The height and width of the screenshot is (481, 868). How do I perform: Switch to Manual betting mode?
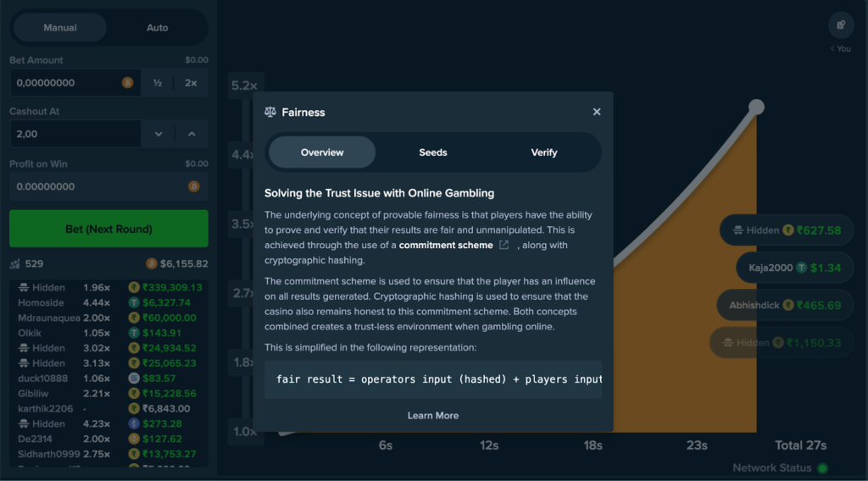60,28
